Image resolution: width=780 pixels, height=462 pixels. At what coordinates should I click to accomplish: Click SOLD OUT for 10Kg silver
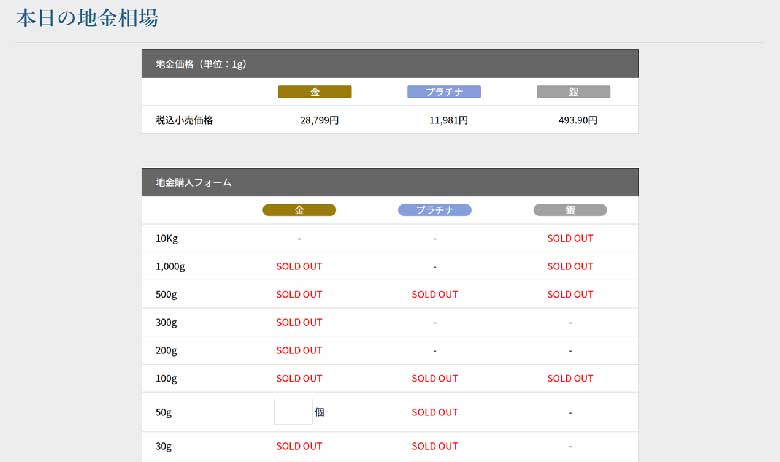[x=570, y=239]
